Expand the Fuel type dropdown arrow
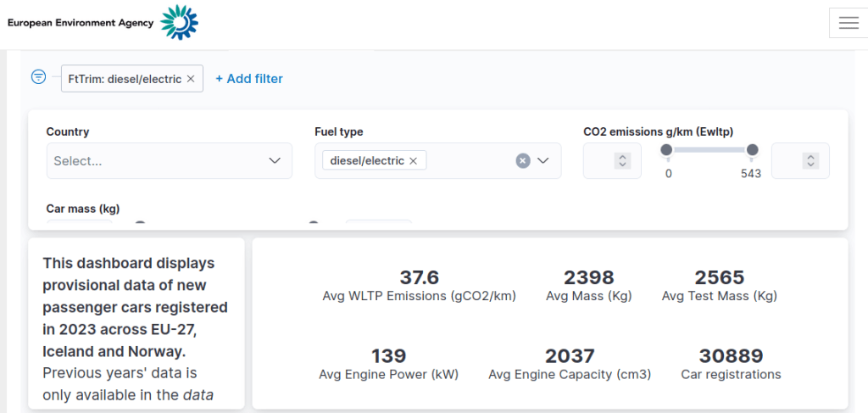 pyautogui.click(x=544, y=161)
